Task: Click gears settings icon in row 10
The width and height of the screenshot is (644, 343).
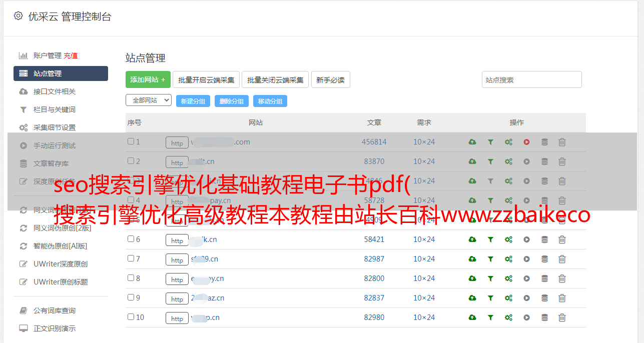Action: [508, 317]
